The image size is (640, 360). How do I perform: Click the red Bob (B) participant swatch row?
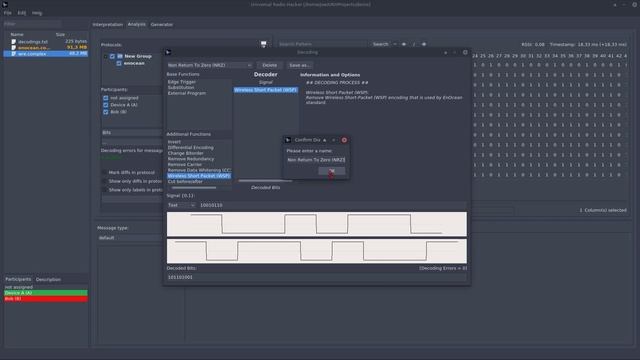[x=46, y=299]
